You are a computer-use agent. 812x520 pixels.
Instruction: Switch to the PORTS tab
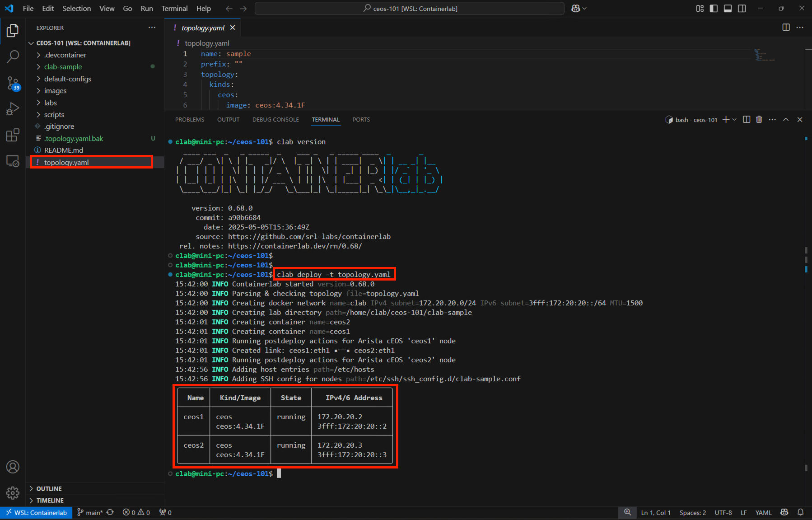click(361, 119)
